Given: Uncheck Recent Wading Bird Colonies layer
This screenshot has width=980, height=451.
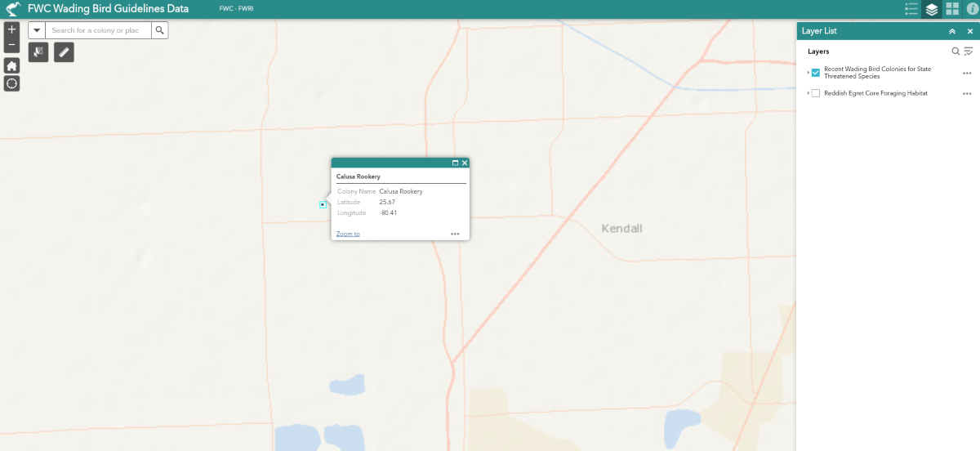Looking at the screenshot, I should click(816, 73).
